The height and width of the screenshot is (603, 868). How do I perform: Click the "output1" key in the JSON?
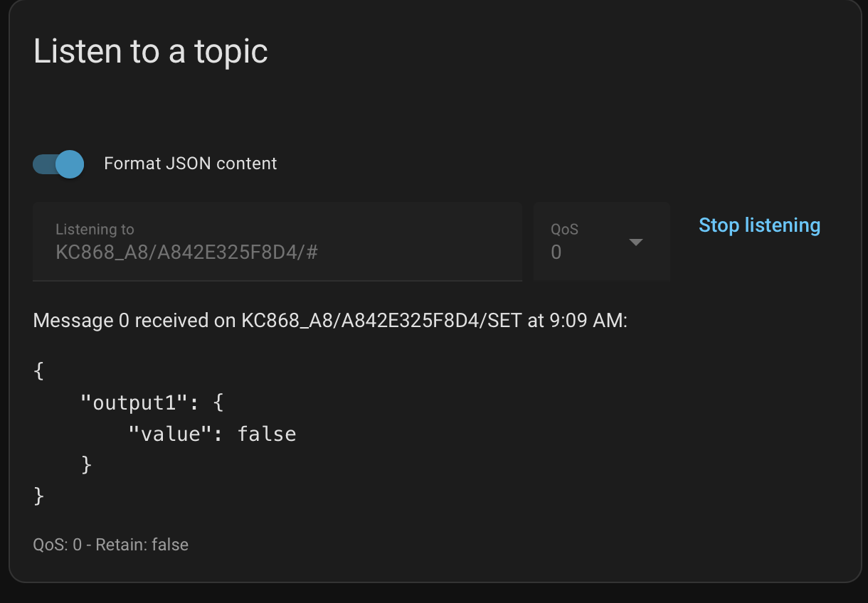(x=133, y=402)
